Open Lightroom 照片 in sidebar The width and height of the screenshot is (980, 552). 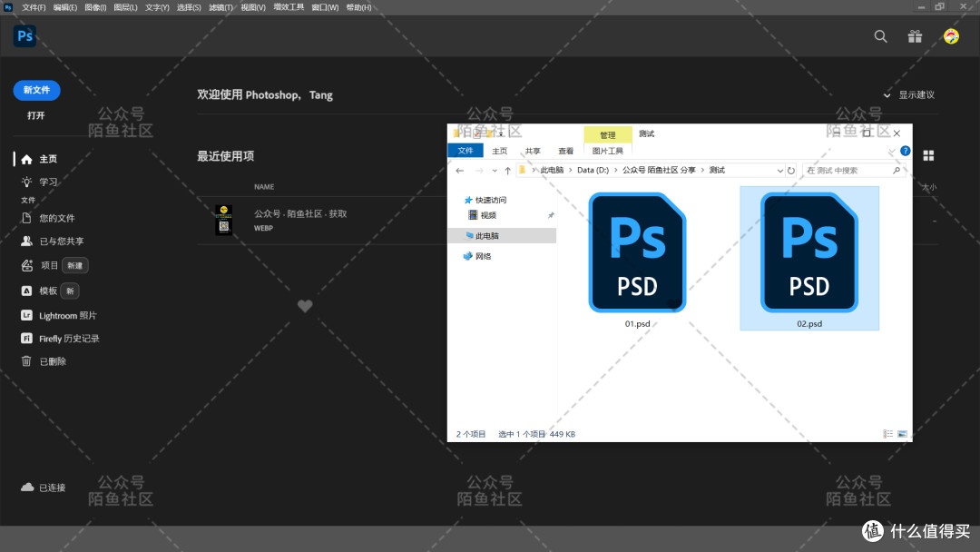[x=58, y=316]
